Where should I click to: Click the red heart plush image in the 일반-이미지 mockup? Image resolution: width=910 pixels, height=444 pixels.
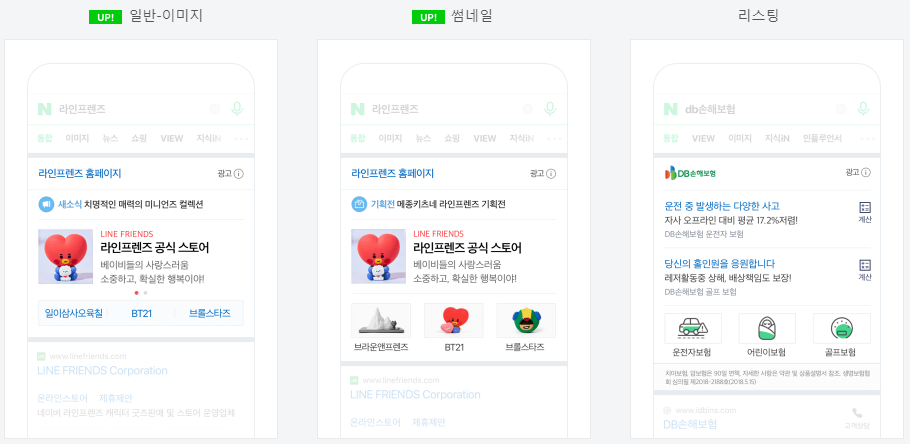(66, 257)
